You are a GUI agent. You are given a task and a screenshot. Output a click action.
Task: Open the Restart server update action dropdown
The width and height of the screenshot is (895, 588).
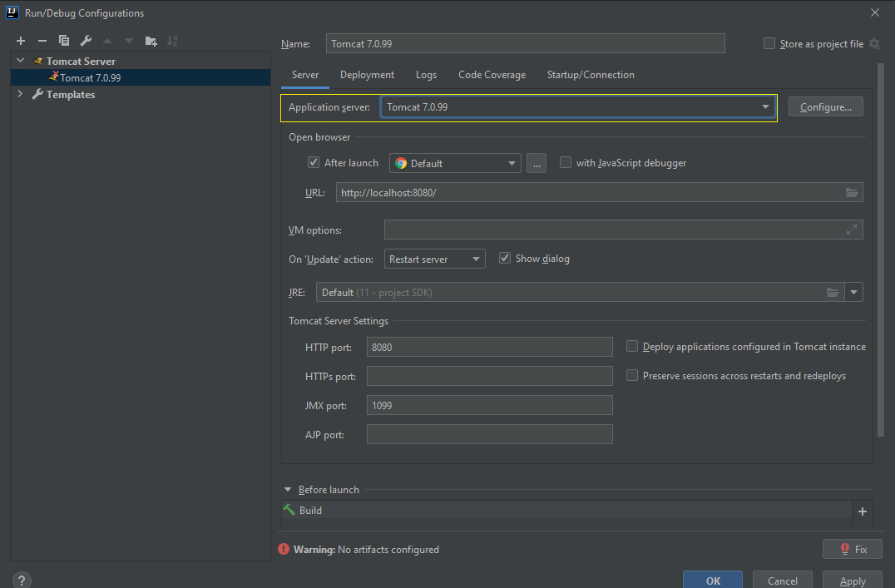point(434,259)
